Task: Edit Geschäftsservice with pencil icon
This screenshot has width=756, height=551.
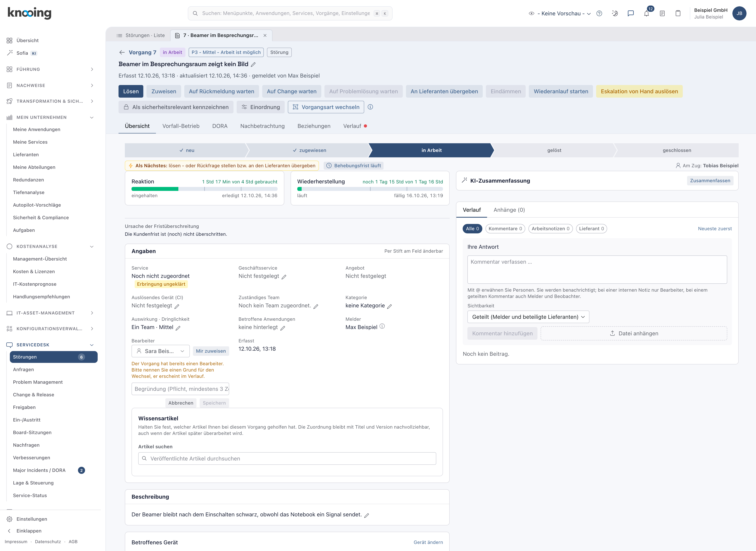Action: pos(284,277)
